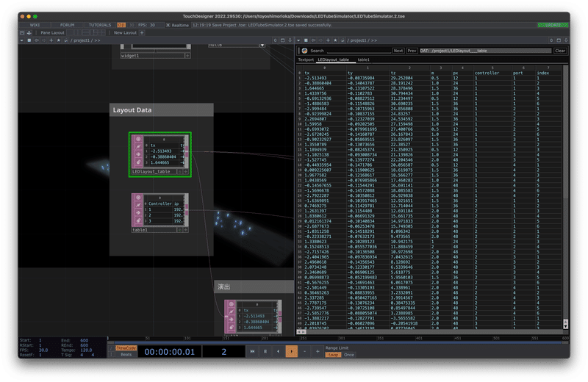Toggle the orange power/pause button by FPS
This screenshot has height=382, width=588.
click(121, 25)
